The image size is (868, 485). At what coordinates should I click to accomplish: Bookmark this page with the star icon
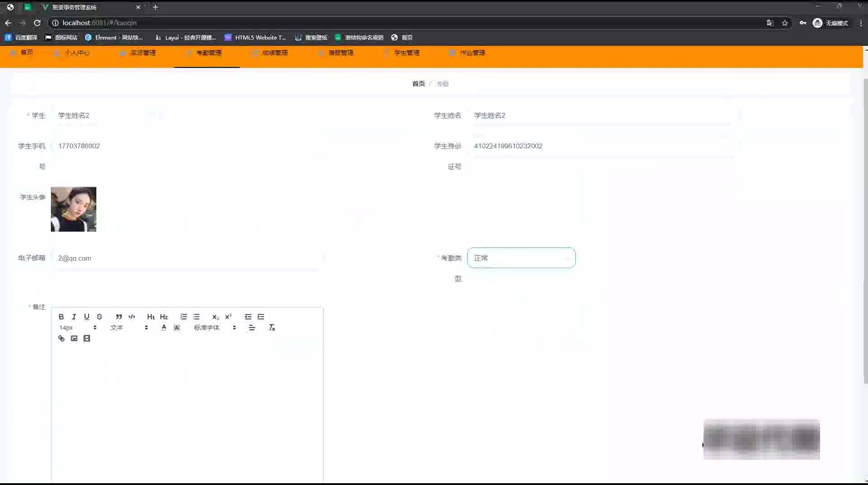point(785,23)
